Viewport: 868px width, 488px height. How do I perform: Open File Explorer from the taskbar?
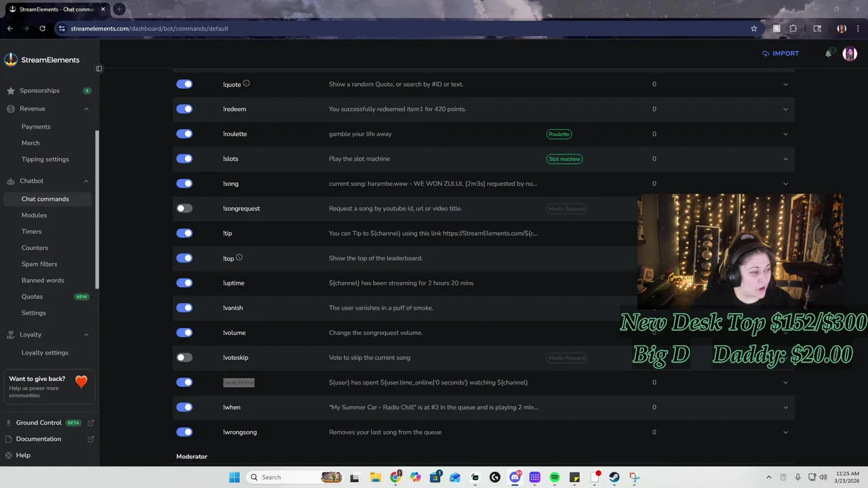point(375,477)
